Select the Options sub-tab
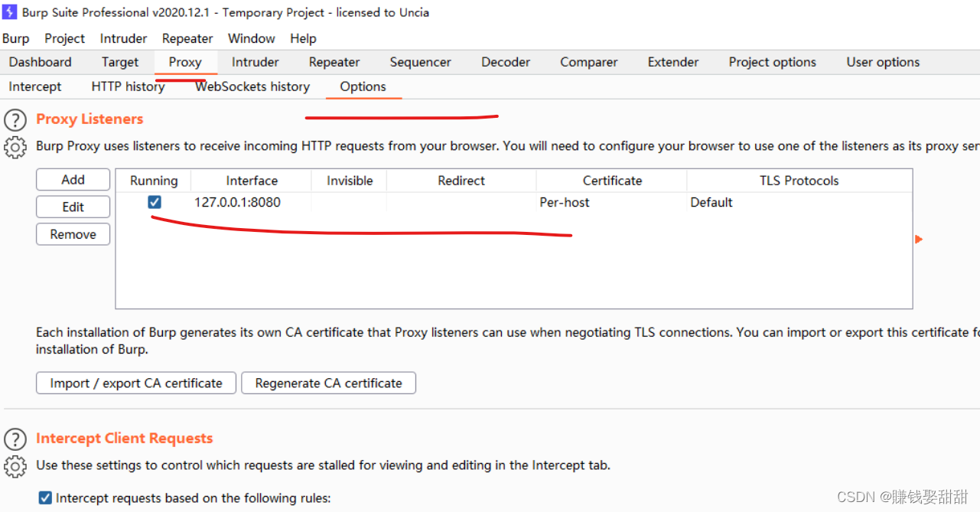The width and height of the screenshot is (980, 512). coord(363,86)
